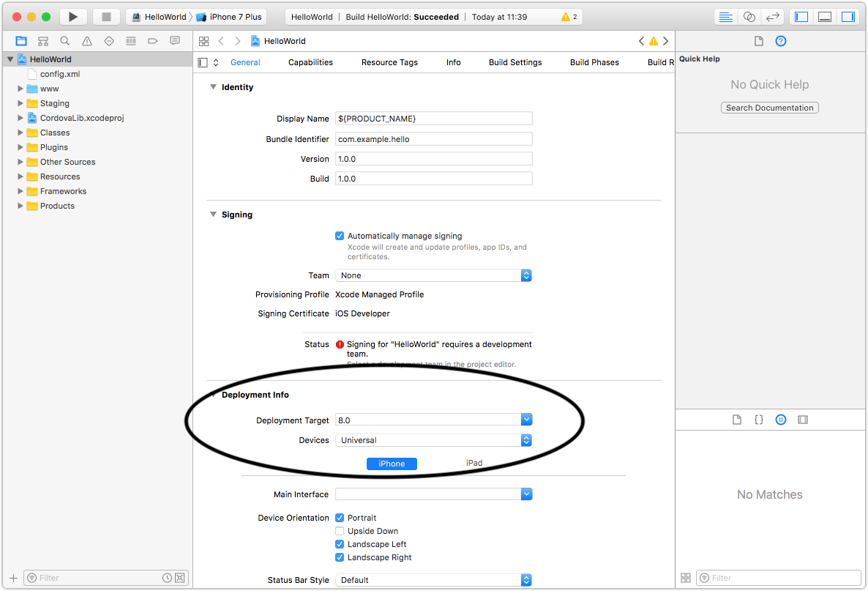868x591 pixels.
Task: Open the Issue navigator warning icon
Action: coord(86,41)
